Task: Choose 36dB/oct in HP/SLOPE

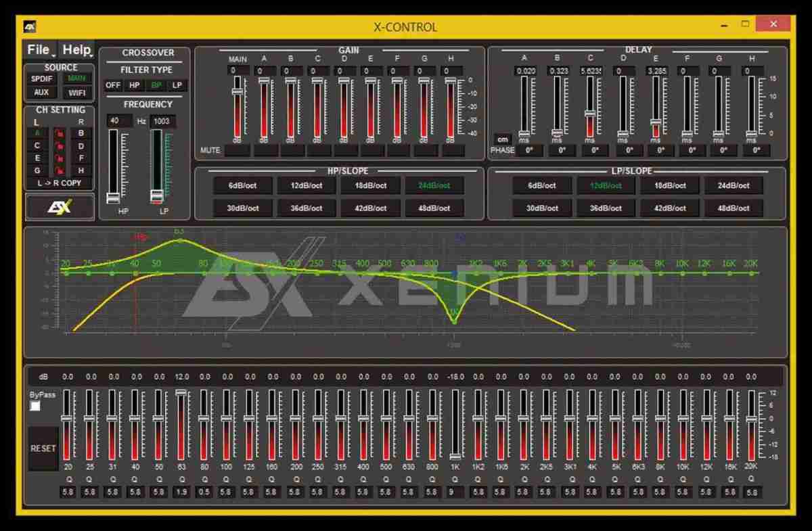Action: [x=307, y=208]
